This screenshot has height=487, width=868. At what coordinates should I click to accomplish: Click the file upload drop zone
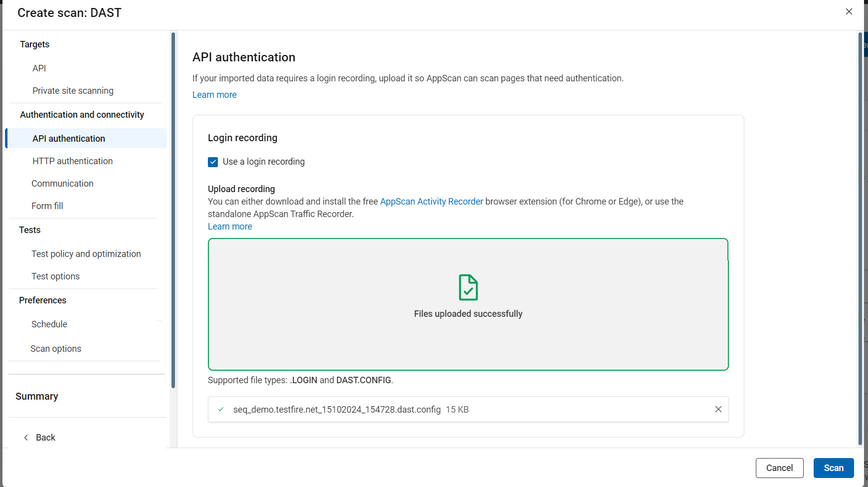tap(468, 304)
